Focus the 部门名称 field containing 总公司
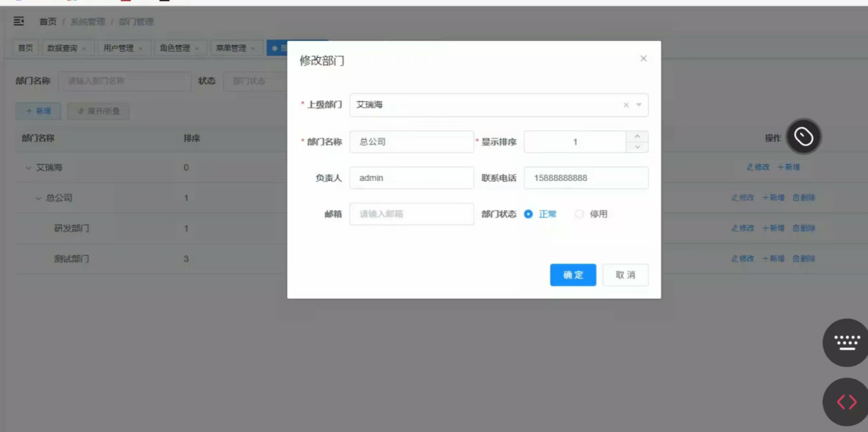 point(412,142)
